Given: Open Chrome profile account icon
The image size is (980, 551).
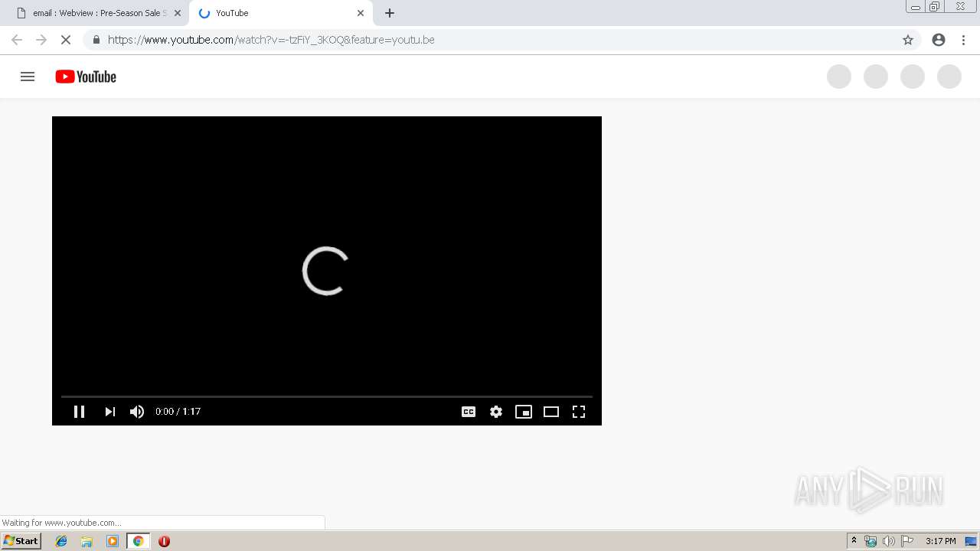Looking at the screenshot, I should 939,40.
